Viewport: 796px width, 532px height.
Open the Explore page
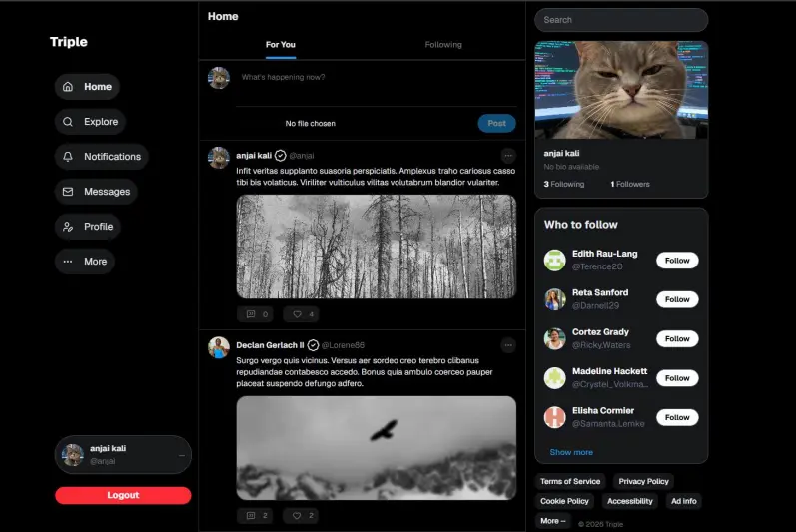click(90, 122)
